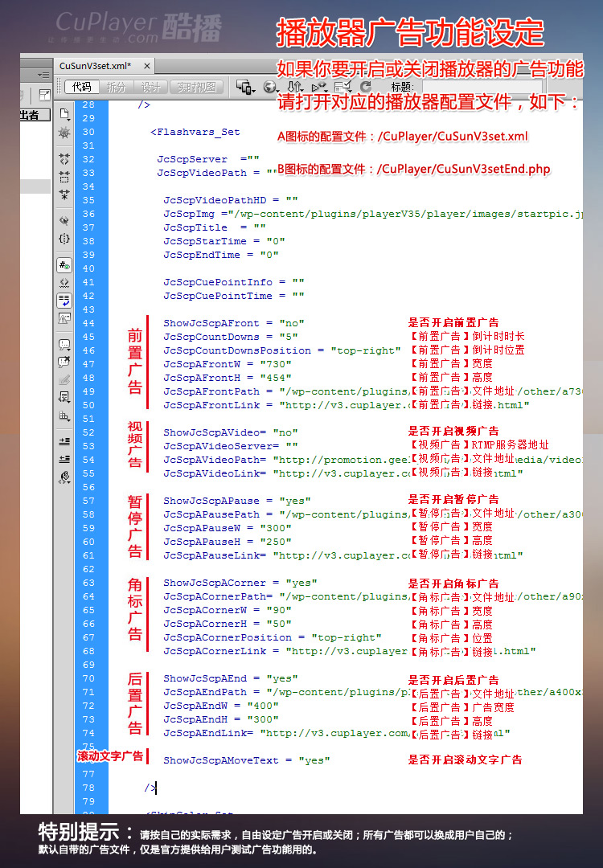Viewport: 603px width, 868px height.
Task: Toggle Highlight Invalid Code icon
Action: [x=64, y=283]
